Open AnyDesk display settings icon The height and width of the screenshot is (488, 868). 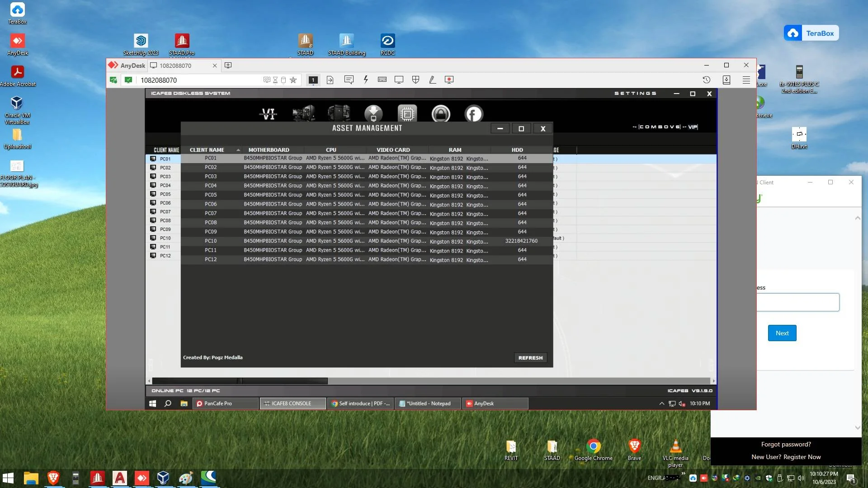tap(399, 80)
